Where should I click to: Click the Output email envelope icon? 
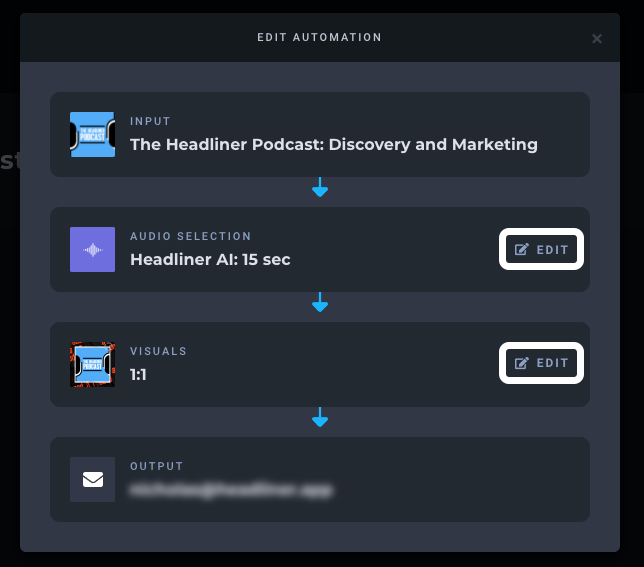point(92,479)
